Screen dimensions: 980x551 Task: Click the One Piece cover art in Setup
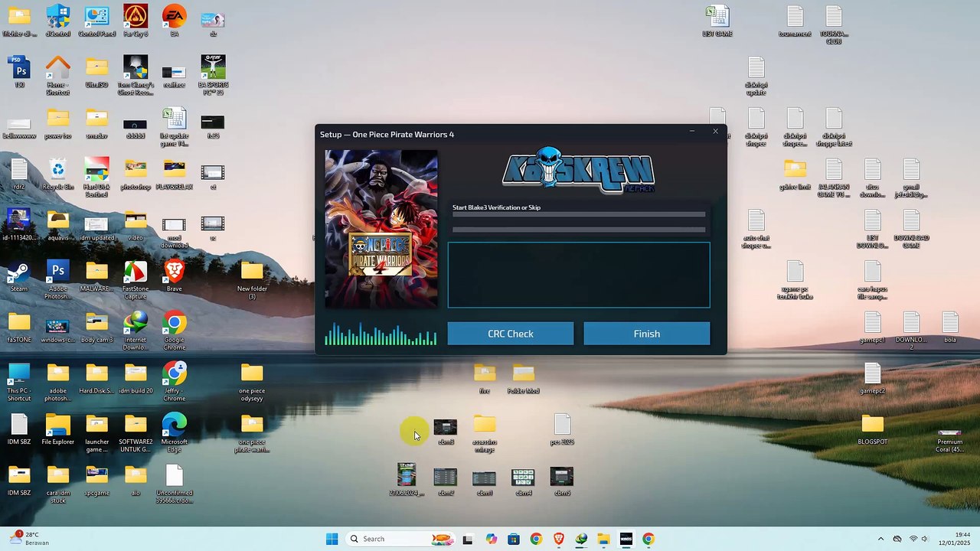point(381,229)
